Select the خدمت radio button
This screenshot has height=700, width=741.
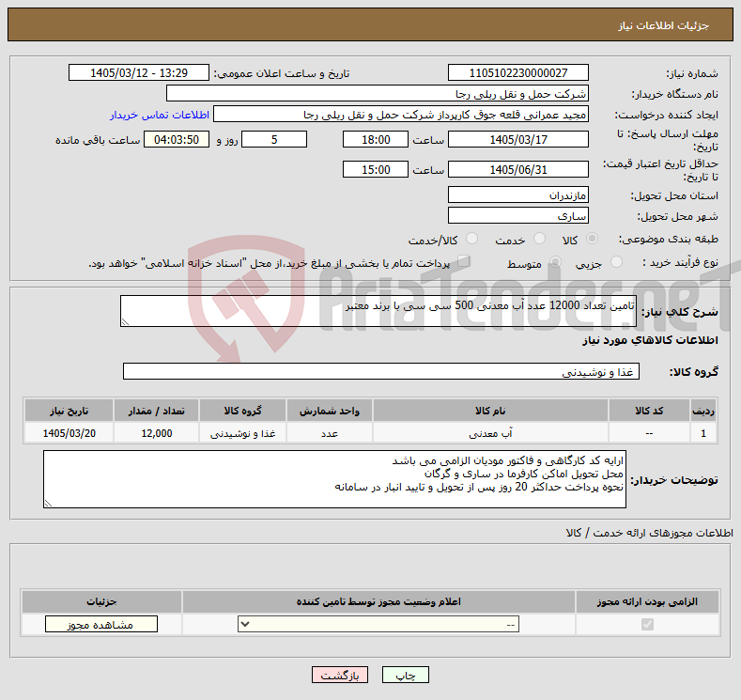coord(539,239)
